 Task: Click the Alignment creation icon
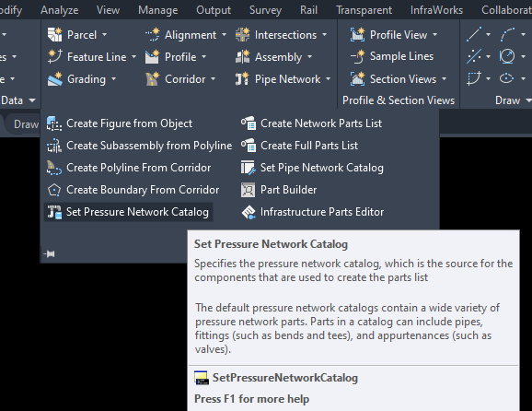(153, 35)
